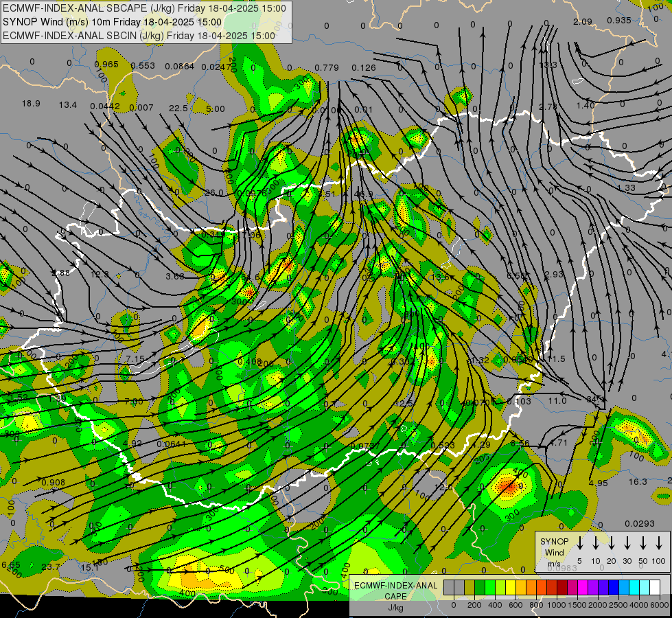The image size is (672, 618).
Task: Click the wind arrow above the 10 m/s label
Action: [x=595, y=542]
